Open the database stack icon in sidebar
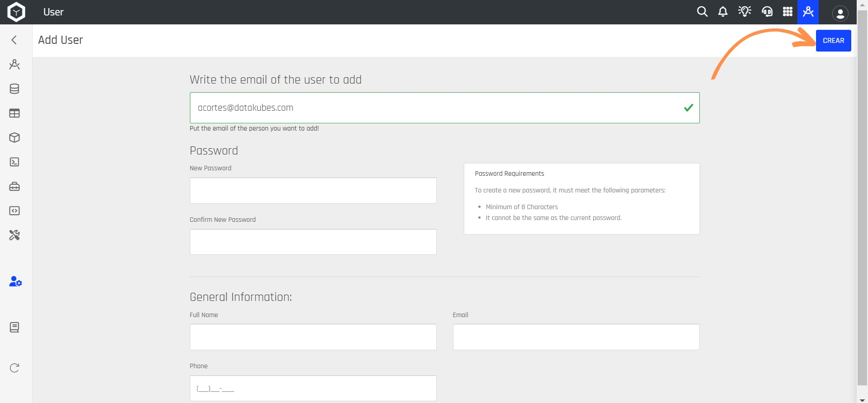 14,89
